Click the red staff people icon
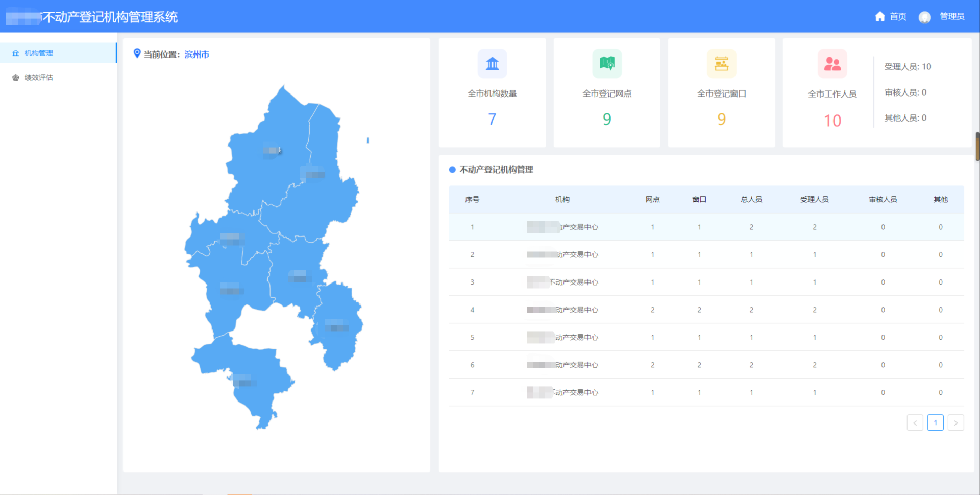 tap(832, 64)
